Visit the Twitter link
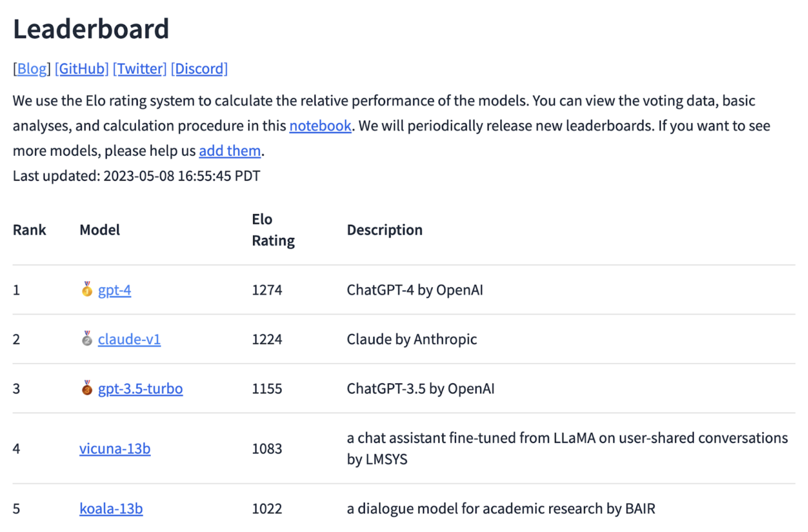The width and height of the screenshot is (808, 532). (140, 68)
